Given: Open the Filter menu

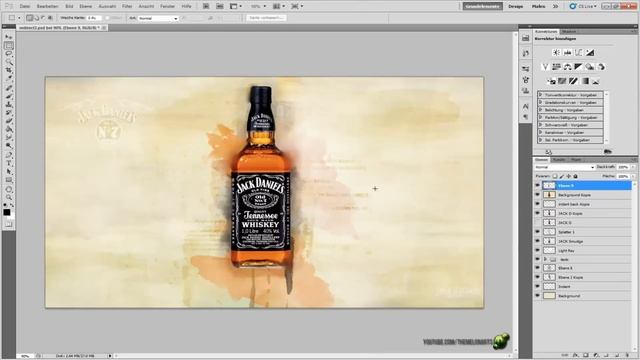Looking at the screenshot, I should click(x=127, y=6).
